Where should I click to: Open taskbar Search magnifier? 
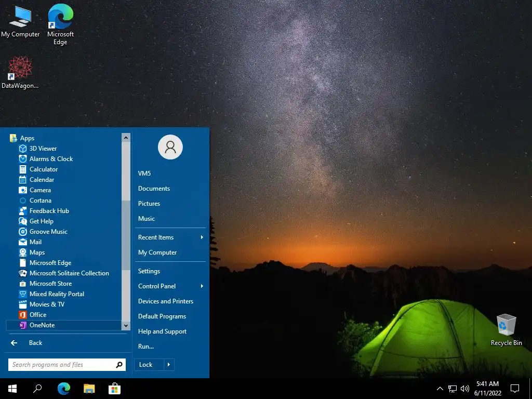point(37,389)
